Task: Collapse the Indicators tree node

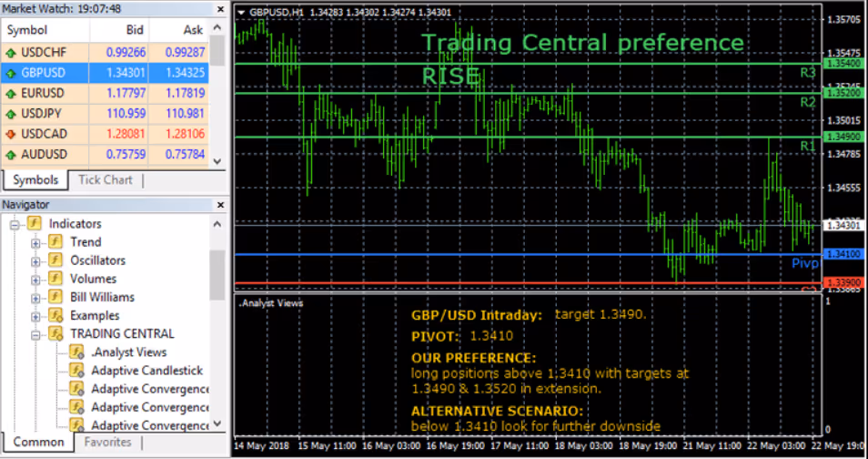Action: (x=15, y=225)
